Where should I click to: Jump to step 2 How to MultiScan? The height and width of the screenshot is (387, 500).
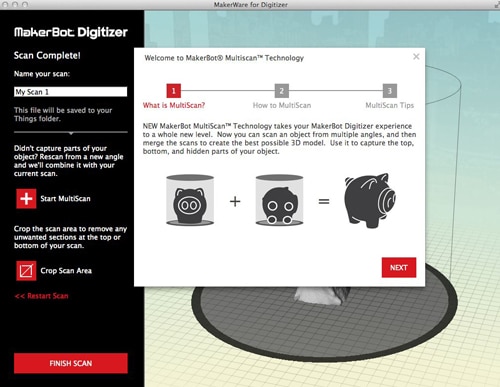(282, 91)
